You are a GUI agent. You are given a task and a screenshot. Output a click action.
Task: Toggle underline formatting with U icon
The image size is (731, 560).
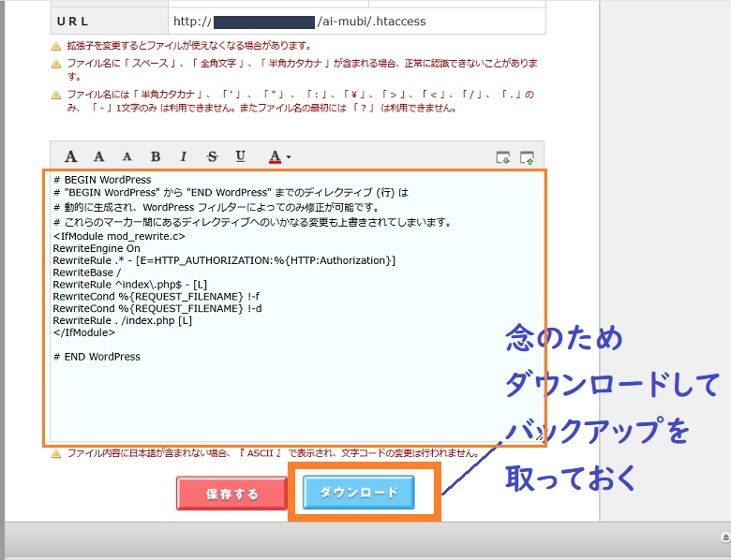click(241, 156)
